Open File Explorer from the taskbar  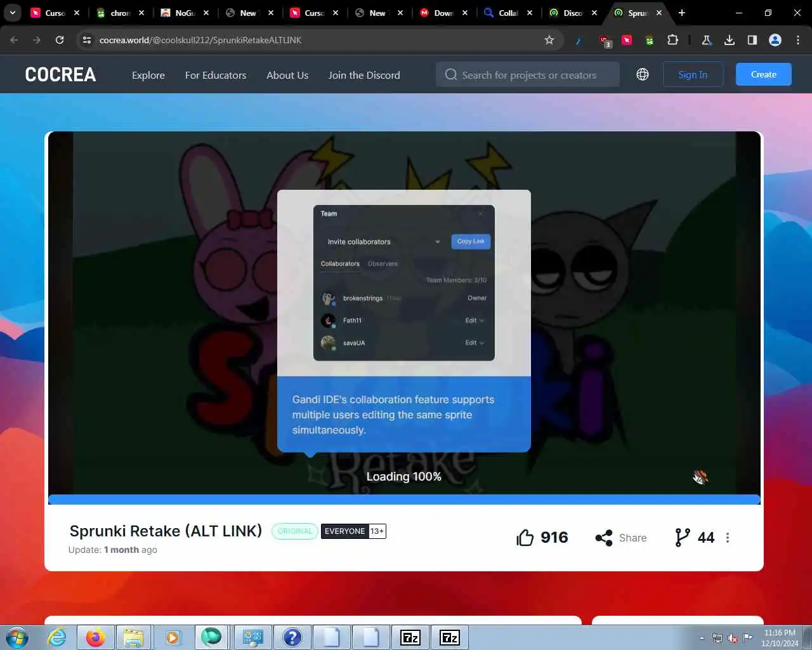(134, 637)
